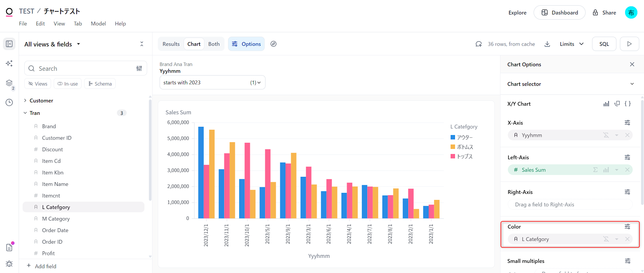Open the Model menu
The image size is (644, 273).
tap(98, 23)
